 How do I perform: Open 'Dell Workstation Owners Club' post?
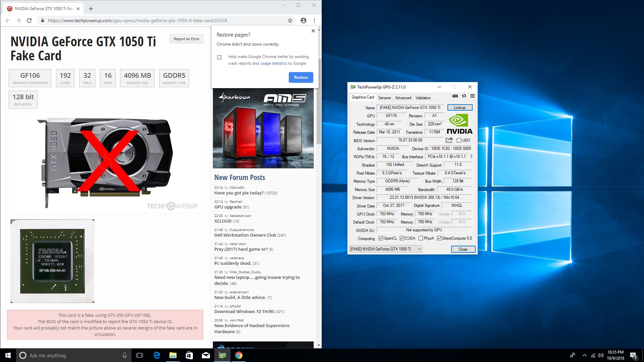point(245,235)
